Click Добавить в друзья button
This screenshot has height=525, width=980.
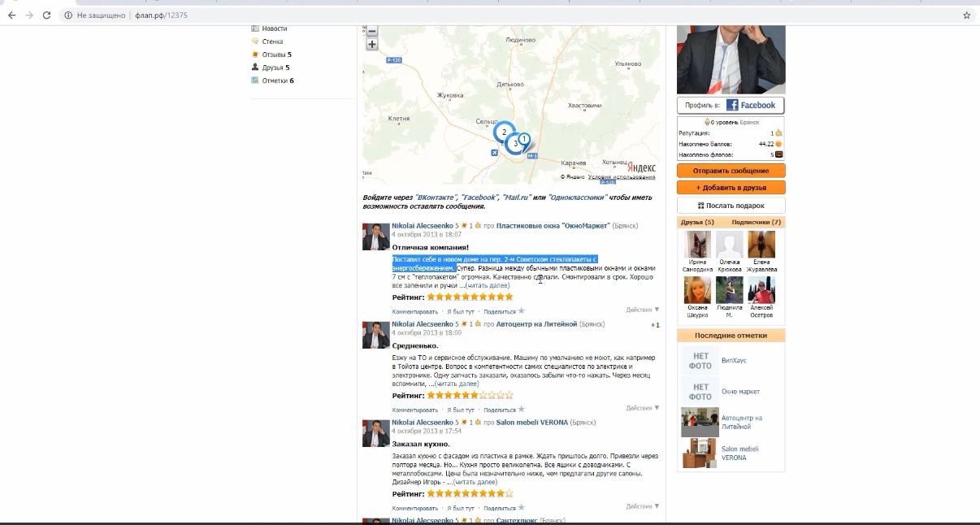tap(731, 188)
